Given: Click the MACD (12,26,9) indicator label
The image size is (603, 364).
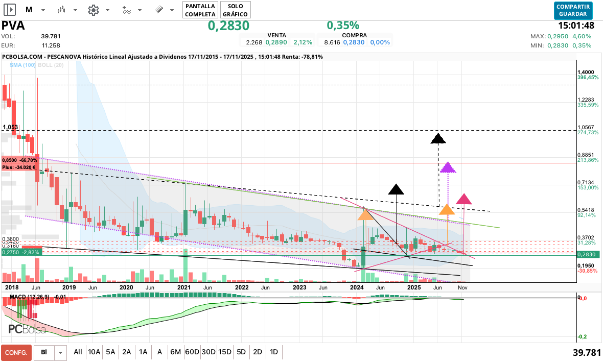Looking at the screenshot, I should coord(29,297).
